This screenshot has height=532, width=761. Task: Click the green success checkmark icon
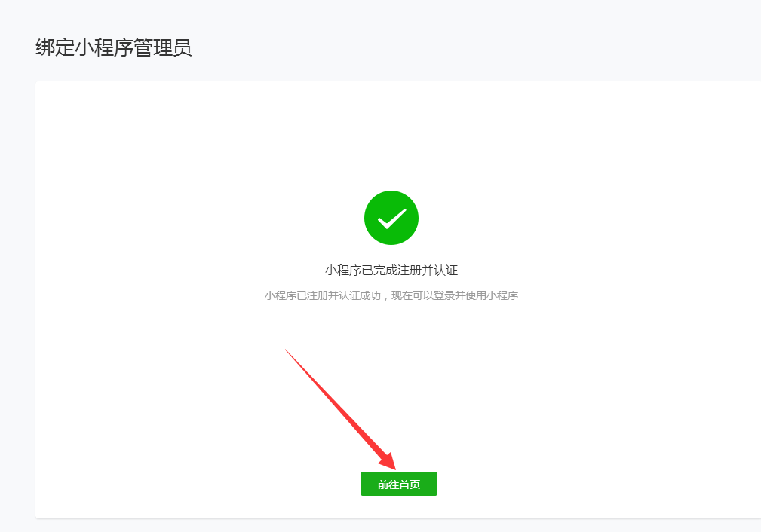(391, 218)
